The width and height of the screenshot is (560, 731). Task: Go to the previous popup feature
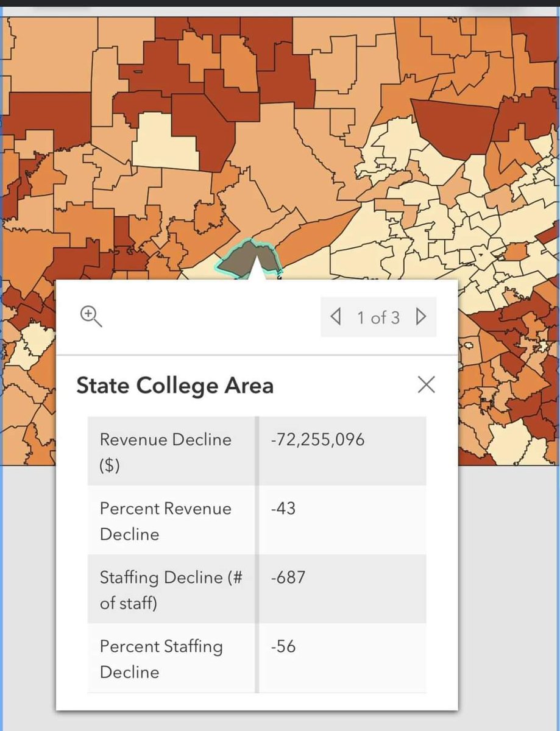point(335,317)
